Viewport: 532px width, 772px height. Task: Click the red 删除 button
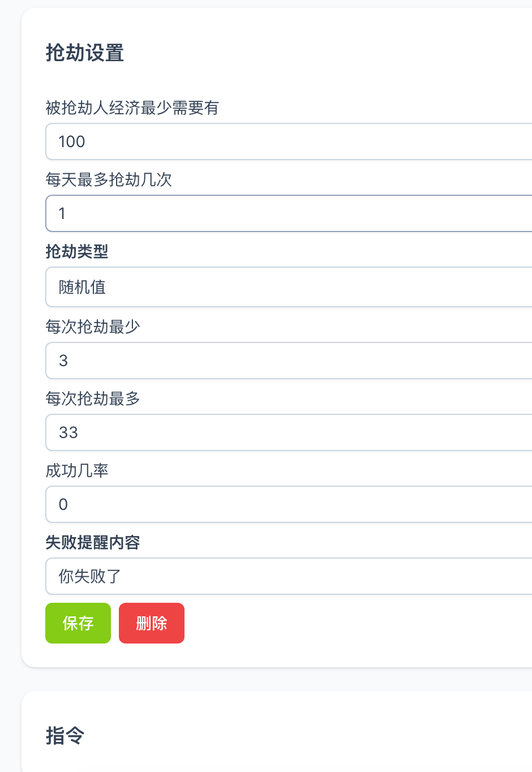[152, 623]
